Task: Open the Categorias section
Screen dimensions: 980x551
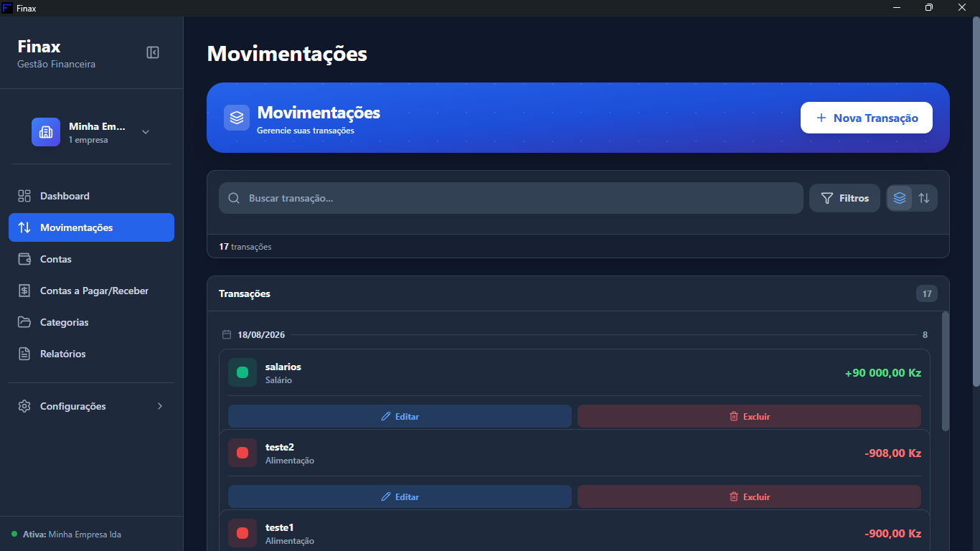Action: [x=91, y=322]
